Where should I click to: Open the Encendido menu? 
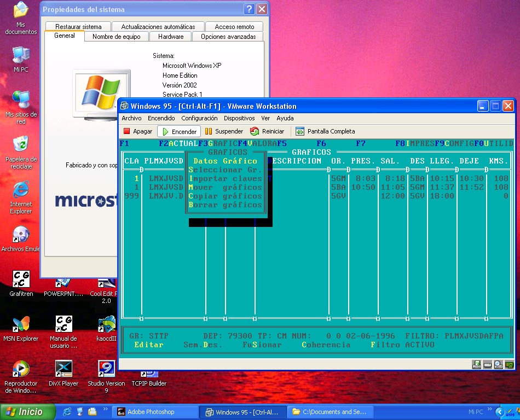pyautogui.click(x=161, y=118)
